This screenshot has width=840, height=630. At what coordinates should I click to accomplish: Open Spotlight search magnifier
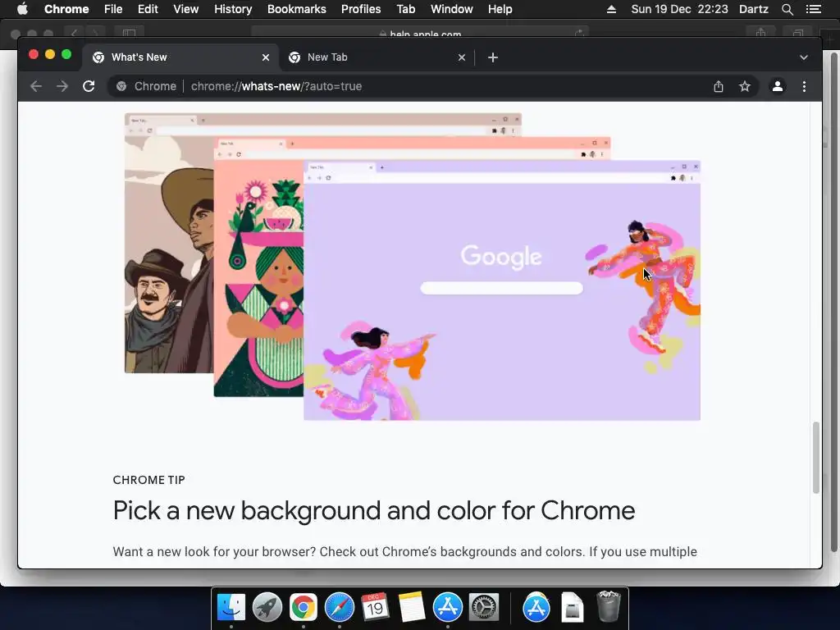(787, 9)
